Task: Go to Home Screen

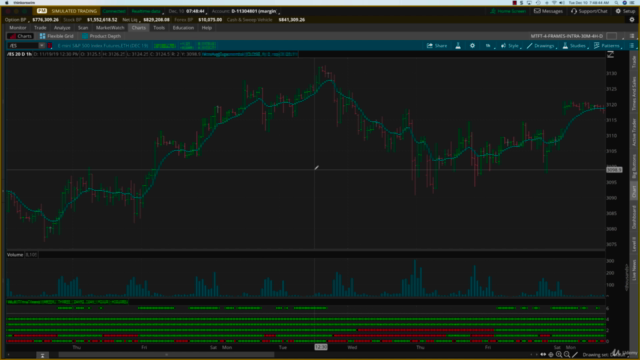Action: [508, 11]
